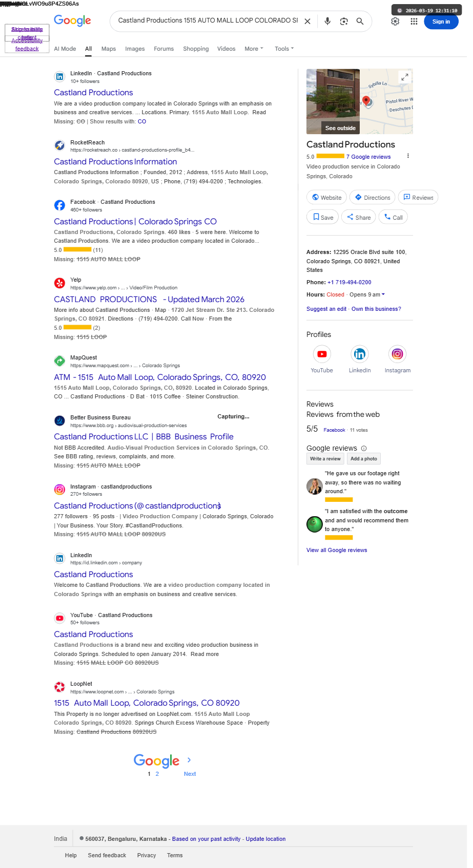This screenshot has height=868, width=473.
Task: Click Suggest an edit link
Action: coord(326,309)
